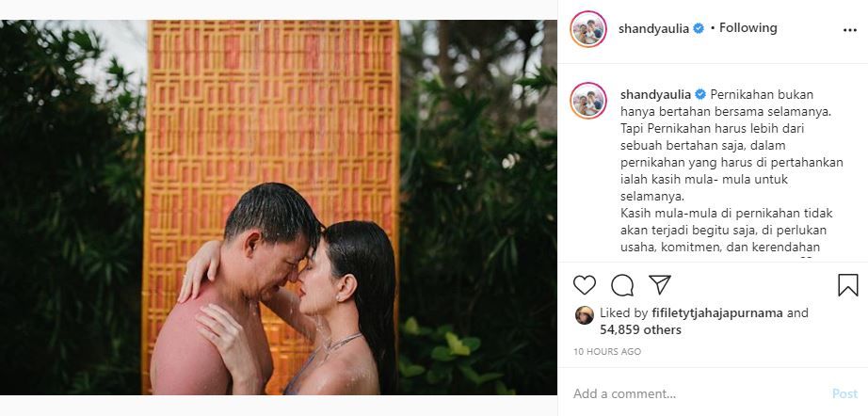Click the 10 HOURS AGO timestamp
This screenshot has width=868, height=416.
coord(607,352)
